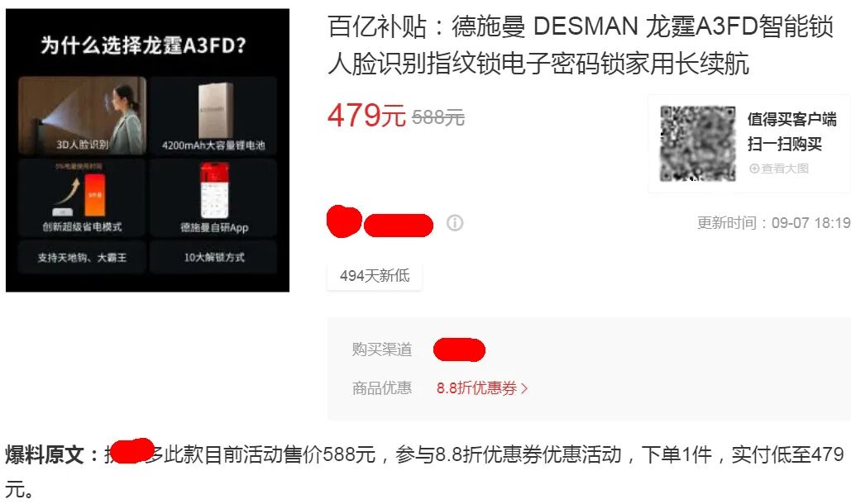Click the 4200mAh大容量锂电池 feature tile

point(213,116)
